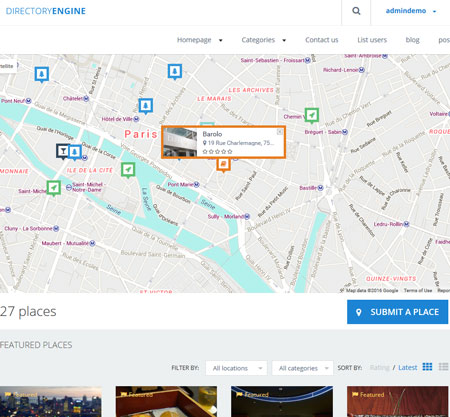
Task: Open the List users page
Action: click(x=372, y=40)
